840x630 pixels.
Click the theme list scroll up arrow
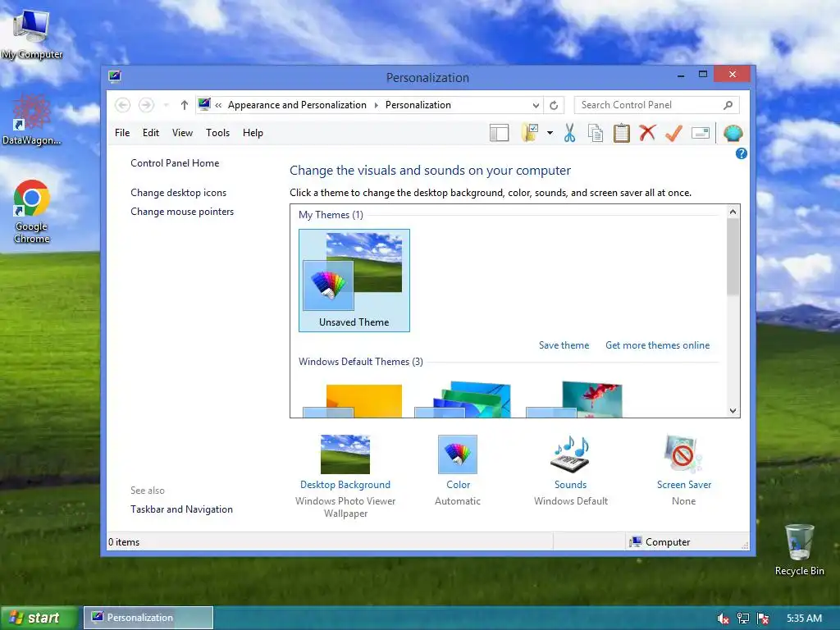click(x=733, y=212)
